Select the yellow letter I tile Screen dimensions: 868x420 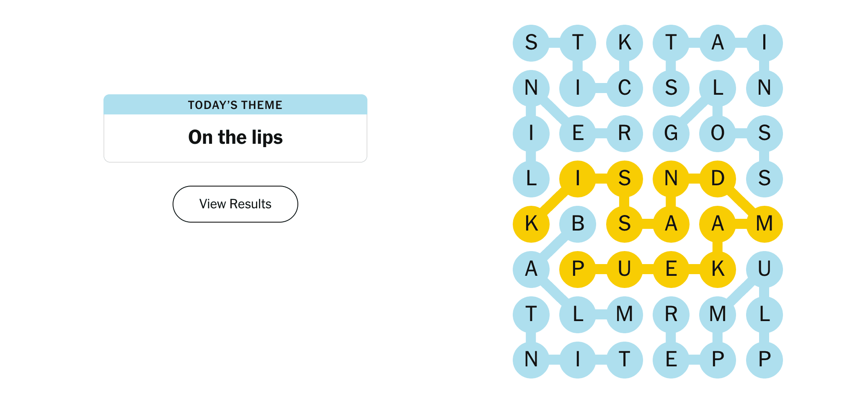click(x=578, y=179)
